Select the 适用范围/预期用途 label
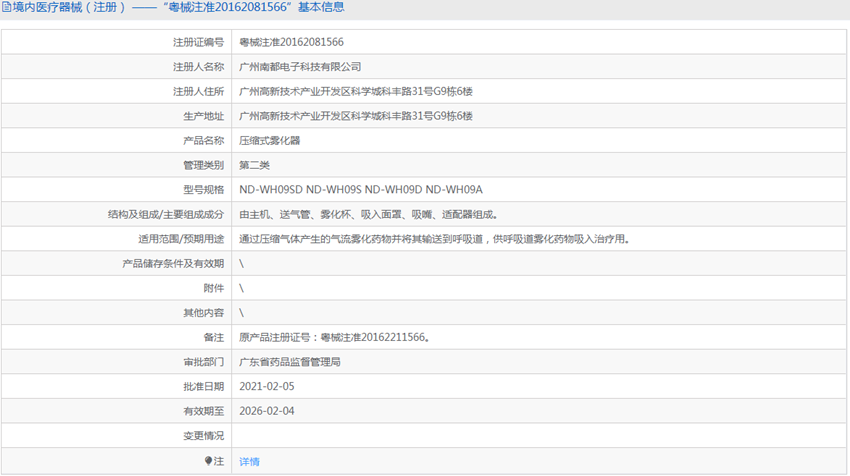This screenshot has width=850, height=476. 181,239
